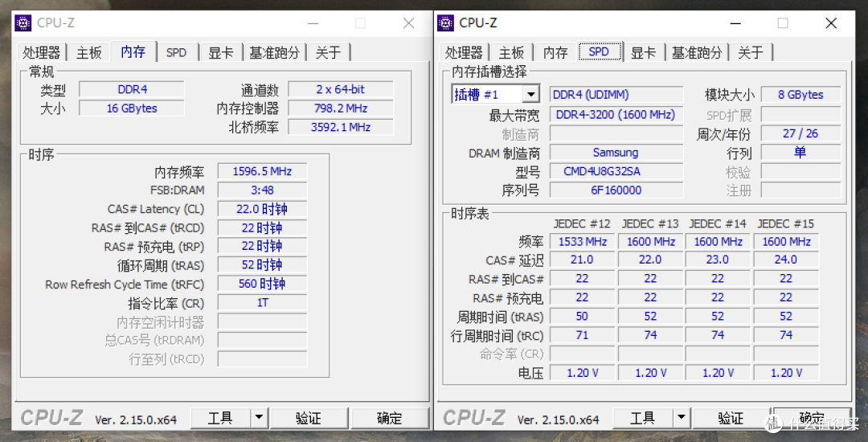Click tRFC 560 时钟 value

coord(262,284)
